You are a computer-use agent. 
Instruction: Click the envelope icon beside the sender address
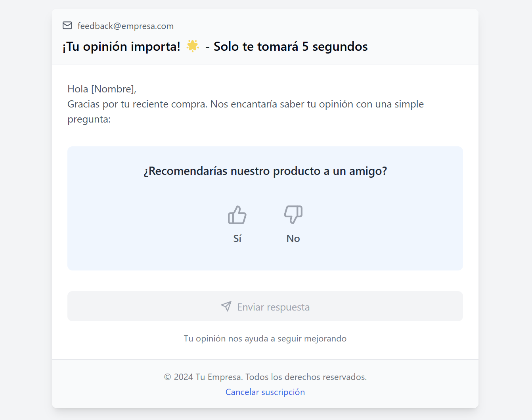[x=67, y=26]
